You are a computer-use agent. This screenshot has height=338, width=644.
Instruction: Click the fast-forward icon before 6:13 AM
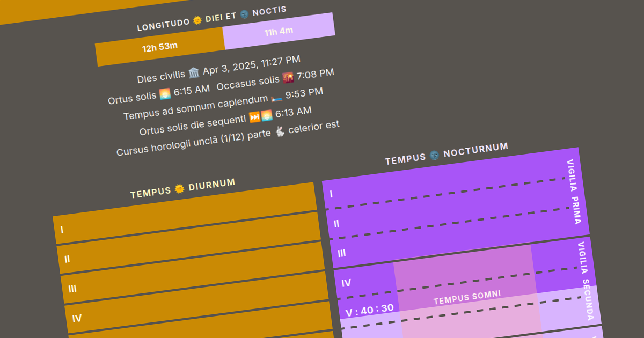(x=254, y=117)
